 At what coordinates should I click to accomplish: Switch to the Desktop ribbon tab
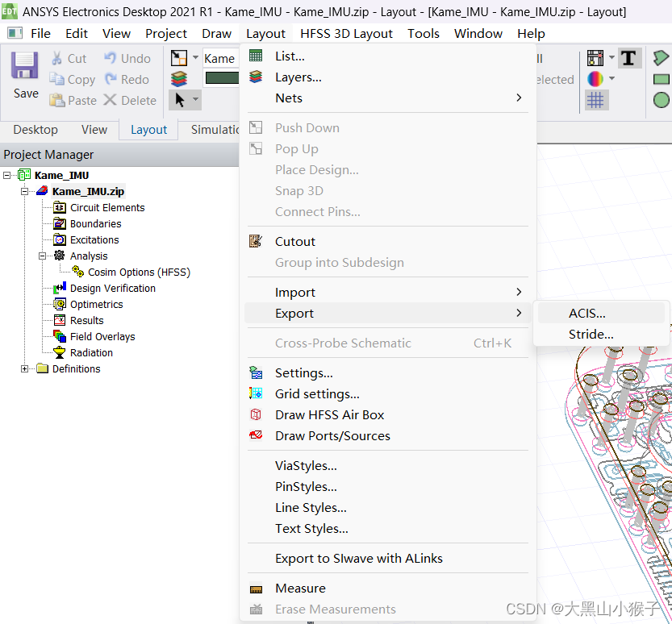pos(35,129)
